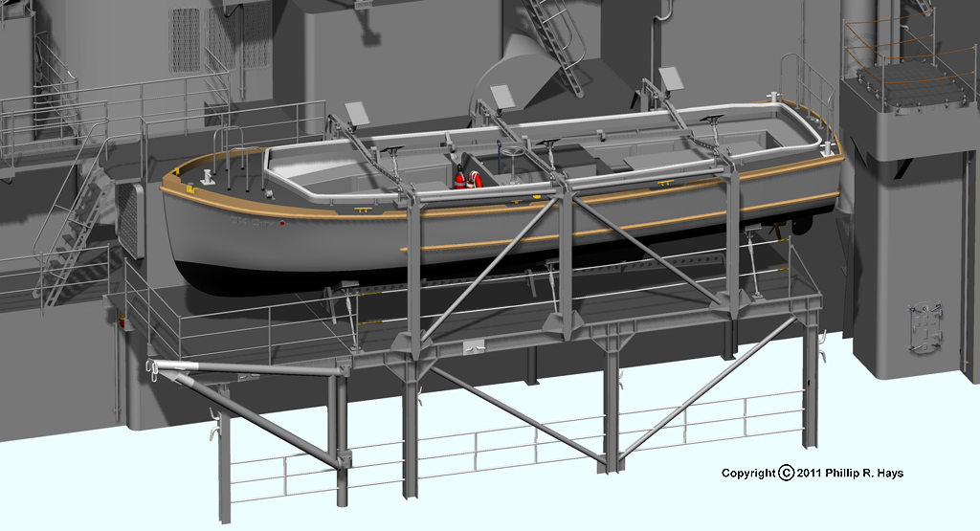Viewport: 980px width, 531px height.
Task: Click the copyright symbol in the watermark
Action: [786, 473]
